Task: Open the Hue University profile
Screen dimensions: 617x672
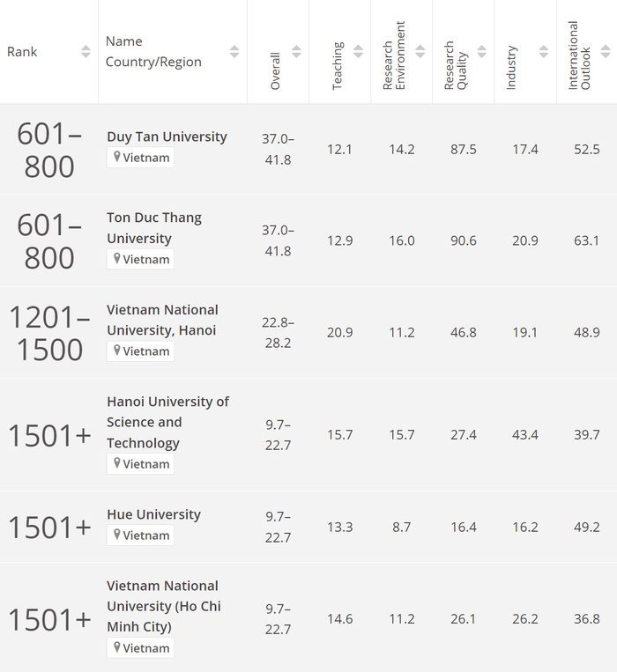Action: tap(153, 514)
